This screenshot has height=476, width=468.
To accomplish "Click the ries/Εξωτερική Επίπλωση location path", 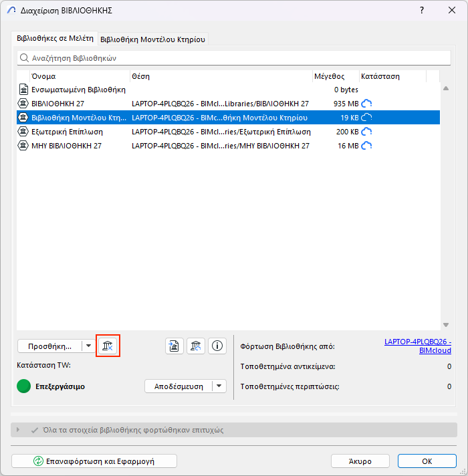I will click(x=221, y=132).
